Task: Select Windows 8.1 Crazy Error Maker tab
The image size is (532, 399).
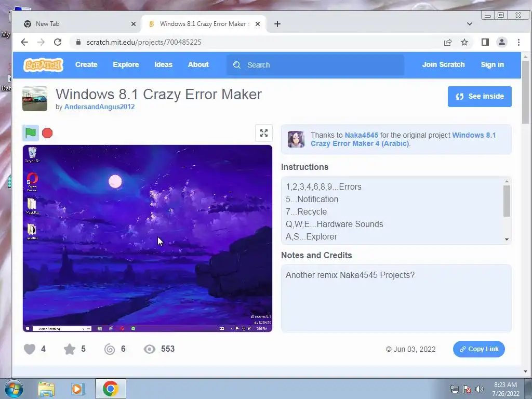Action: (x=204, y=24)
